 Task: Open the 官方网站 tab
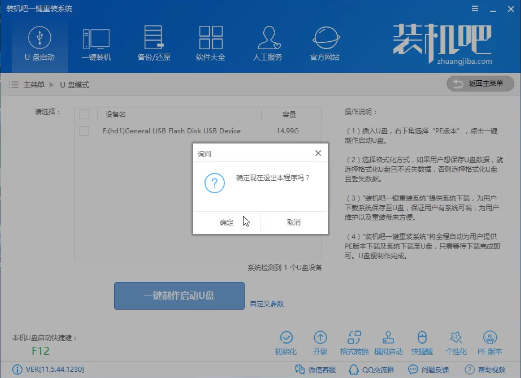click(325, 44)
